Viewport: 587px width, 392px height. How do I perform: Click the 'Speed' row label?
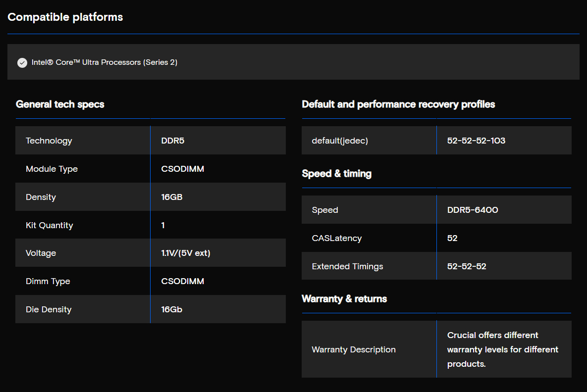point(324,210)
